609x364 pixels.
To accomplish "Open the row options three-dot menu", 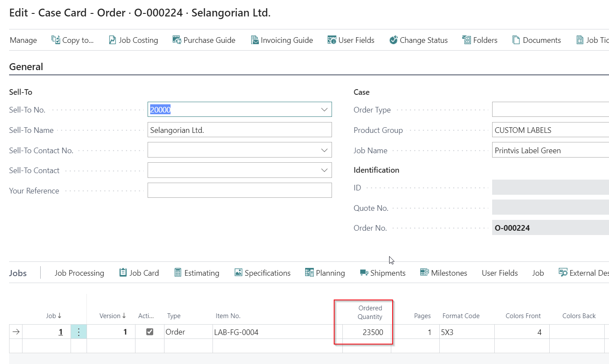I will point(79,332).
